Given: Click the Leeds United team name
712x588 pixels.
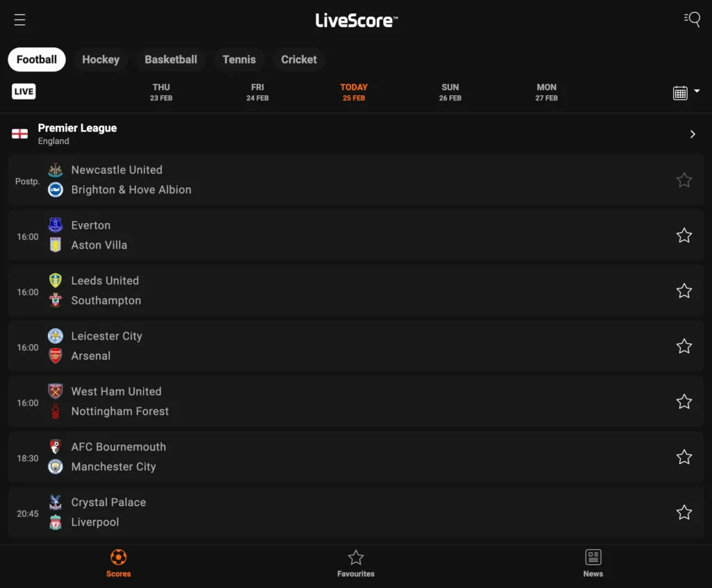Looking at the screenshot, I should pyautogui.click(x=105, y=281).
